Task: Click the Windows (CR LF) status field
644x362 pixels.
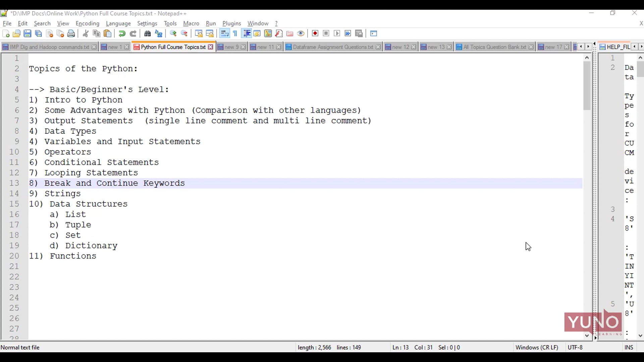Action: click(x=537, y=348)
